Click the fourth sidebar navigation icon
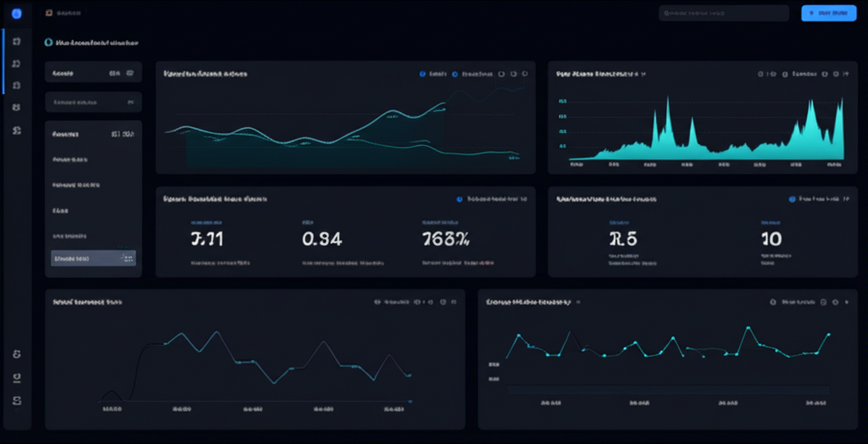868x444 pixels. click(x=16, y=108)
